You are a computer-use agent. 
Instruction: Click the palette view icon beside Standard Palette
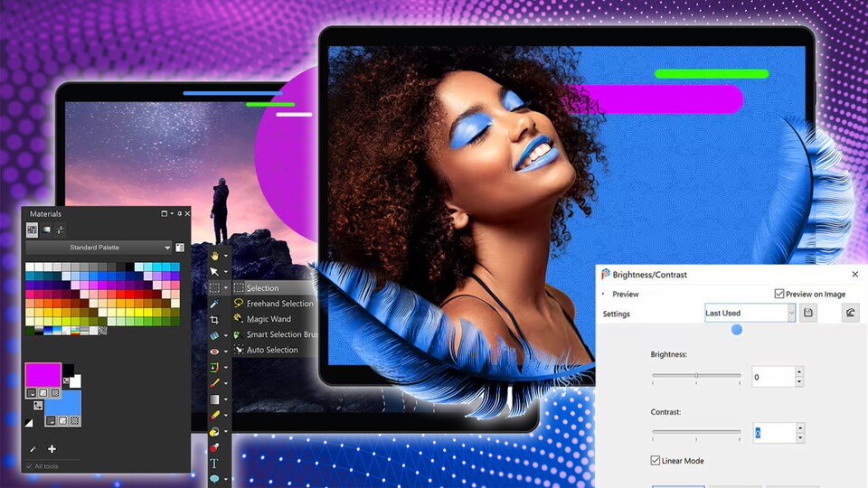[x=180, y=248]
